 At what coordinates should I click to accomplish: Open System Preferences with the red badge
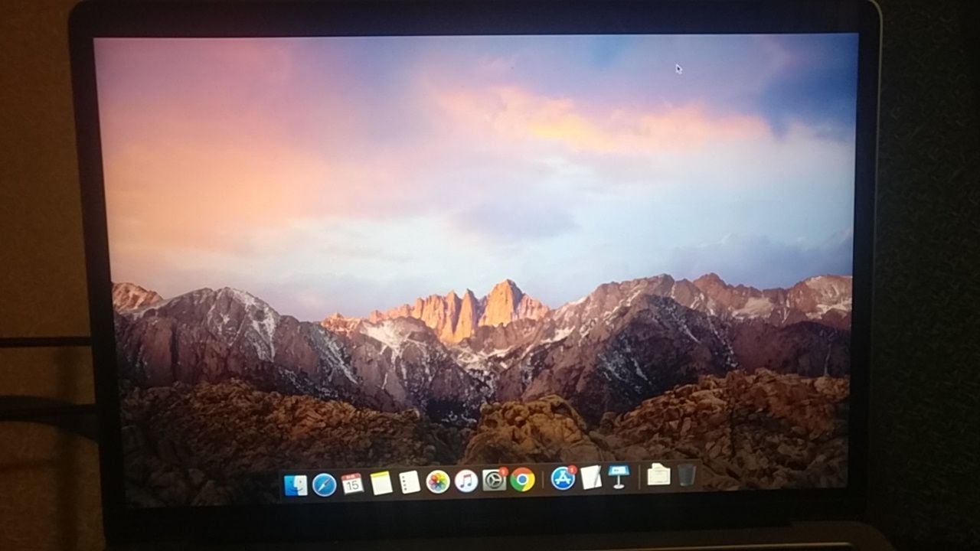pos(495,480)
